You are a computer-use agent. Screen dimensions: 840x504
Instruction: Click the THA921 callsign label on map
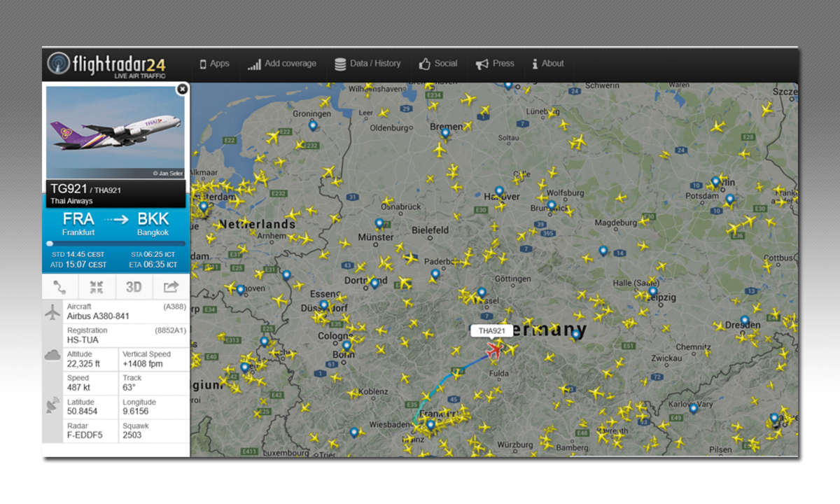[x=492, y=330]
